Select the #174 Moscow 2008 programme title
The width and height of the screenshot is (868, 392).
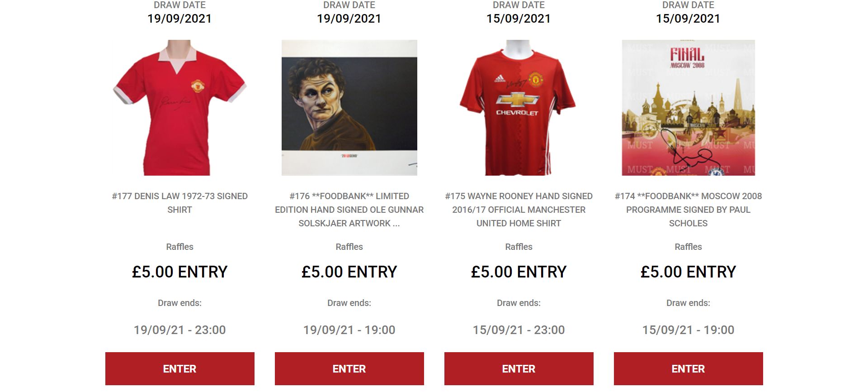pos(688,210)
